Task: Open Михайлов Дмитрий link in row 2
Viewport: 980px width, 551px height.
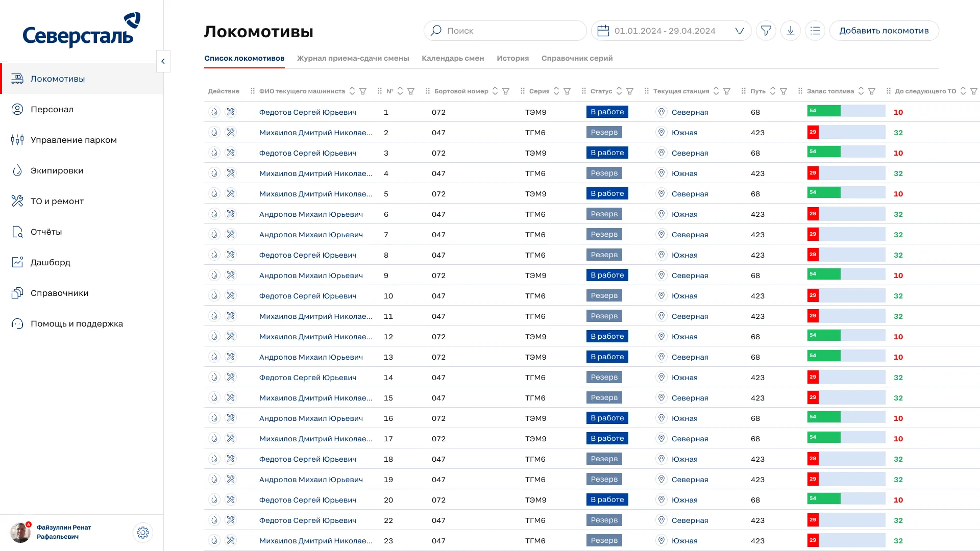Action: pos(316,133)
